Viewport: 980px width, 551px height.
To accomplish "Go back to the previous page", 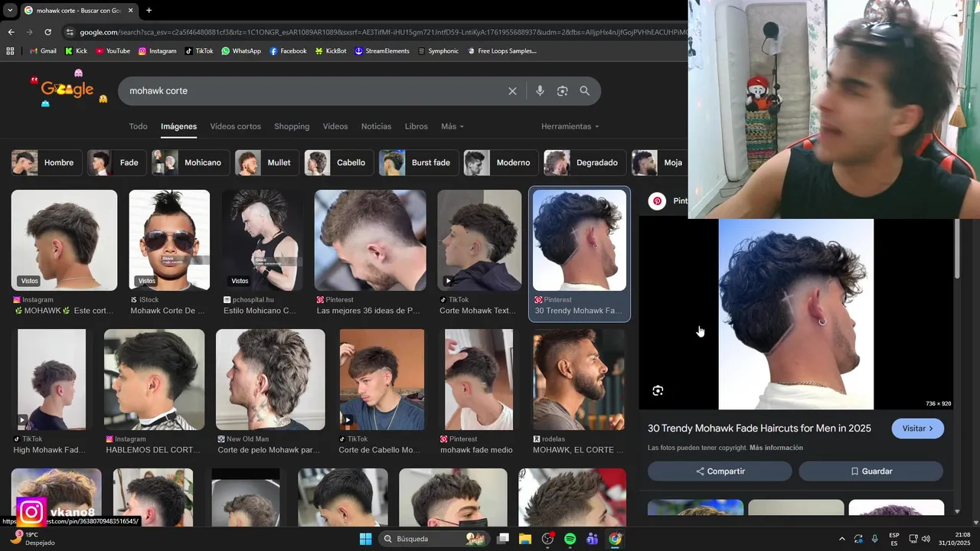I will click(11, 32).
